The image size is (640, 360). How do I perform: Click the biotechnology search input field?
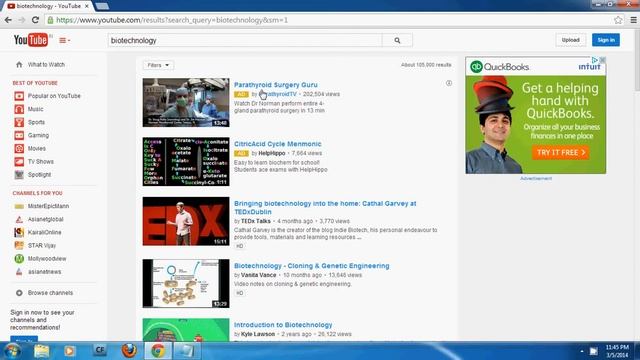(x=245, y=40)
